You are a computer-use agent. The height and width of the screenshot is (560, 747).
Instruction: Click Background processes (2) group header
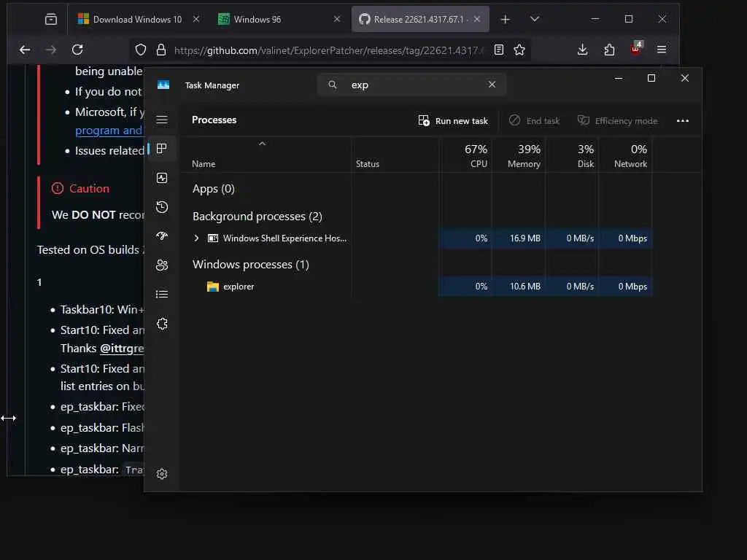click(x=258, y=217)
